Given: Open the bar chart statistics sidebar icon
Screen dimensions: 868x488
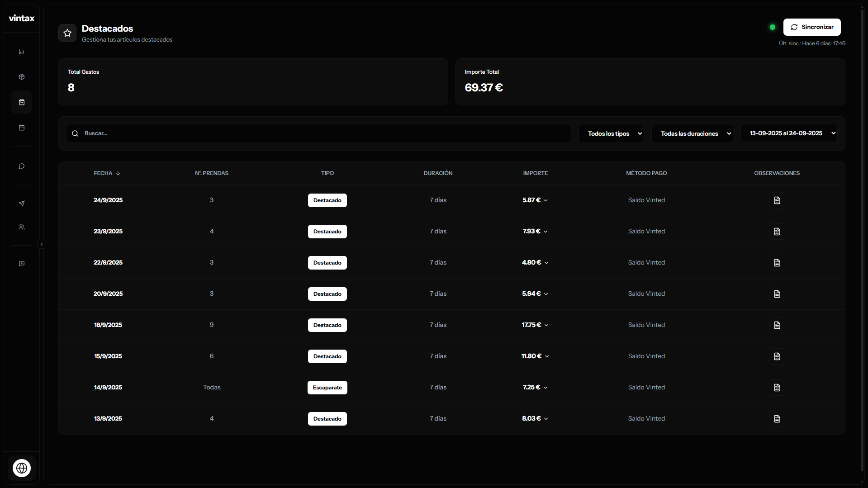Looking at the screenshot, I should [x=21, y=52].
